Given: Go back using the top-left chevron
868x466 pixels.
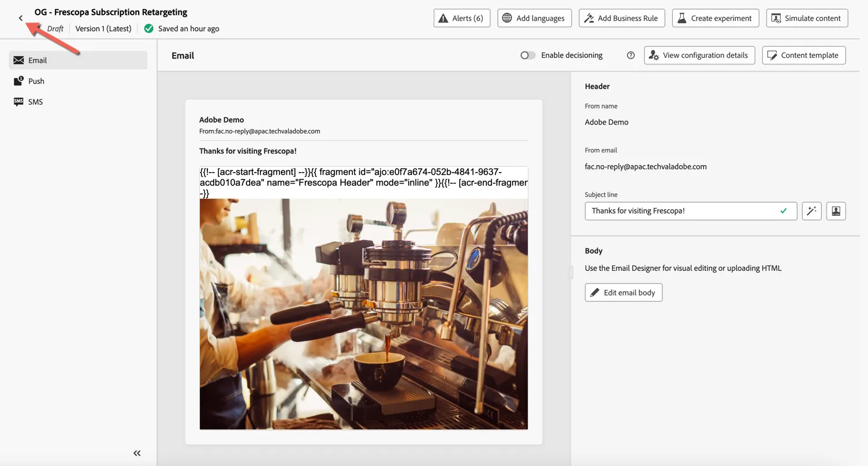Looking at the screenshot, I should pos(21,18).
